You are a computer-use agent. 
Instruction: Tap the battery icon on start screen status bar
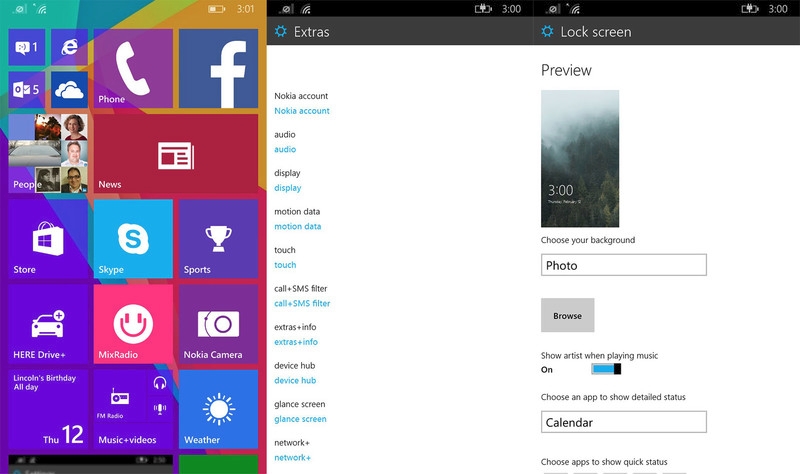click(x=216, y=9)
